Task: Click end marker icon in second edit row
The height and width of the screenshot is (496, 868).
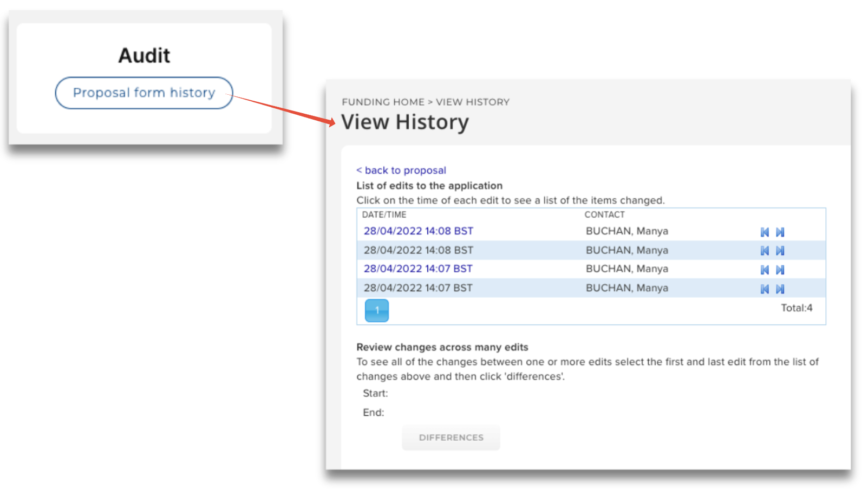Action: pos(780,251)
